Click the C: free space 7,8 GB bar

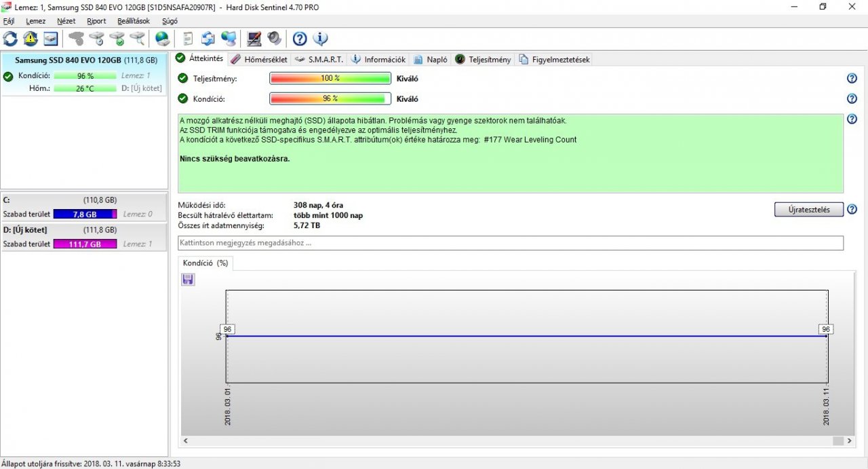coord(85,214)
